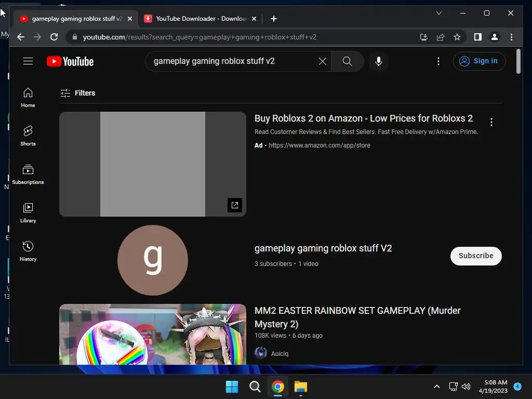
Task: Click the Sign in button
Action: tap(479, 61)
